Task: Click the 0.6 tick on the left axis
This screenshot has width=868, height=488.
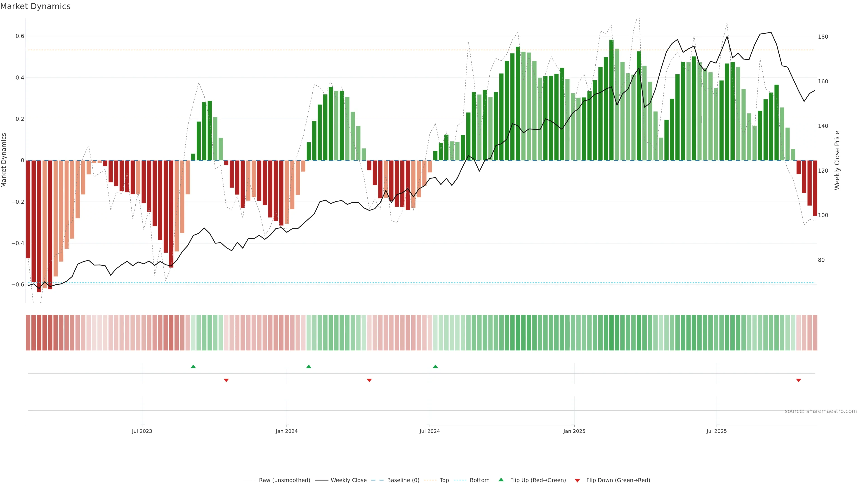Action: point(20,36)
